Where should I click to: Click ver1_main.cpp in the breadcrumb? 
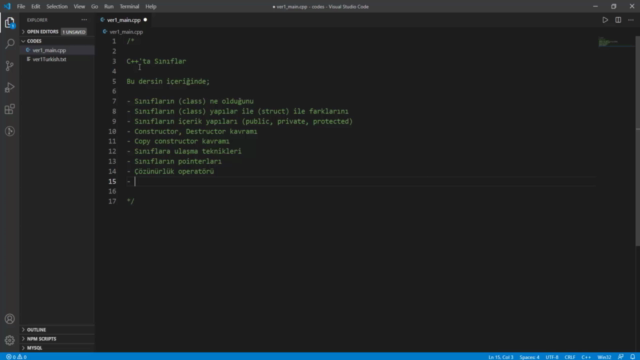tap(126, 31)
